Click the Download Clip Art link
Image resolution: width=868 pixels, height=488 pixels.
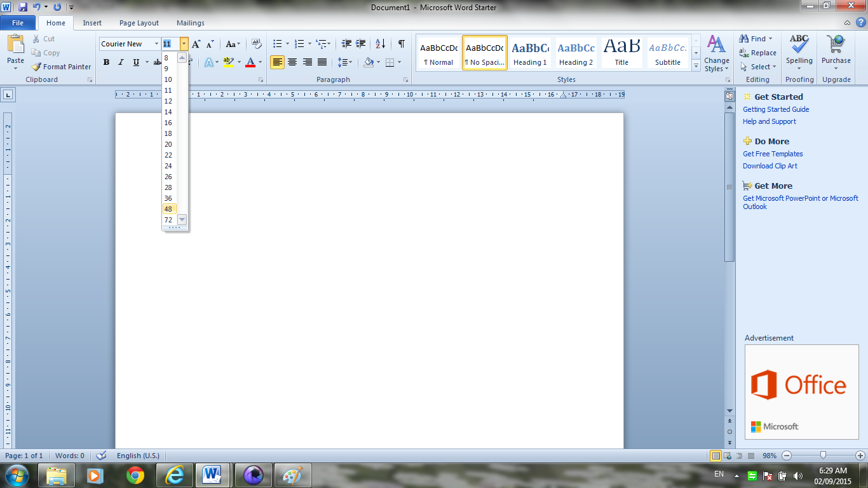770,166
